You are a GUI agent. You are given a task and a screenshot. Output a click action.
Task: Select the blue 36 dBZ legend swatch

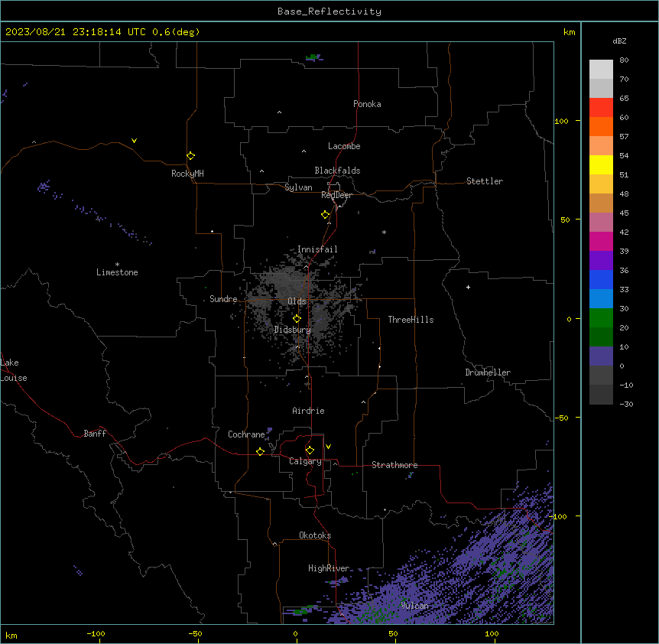[601, 279]
